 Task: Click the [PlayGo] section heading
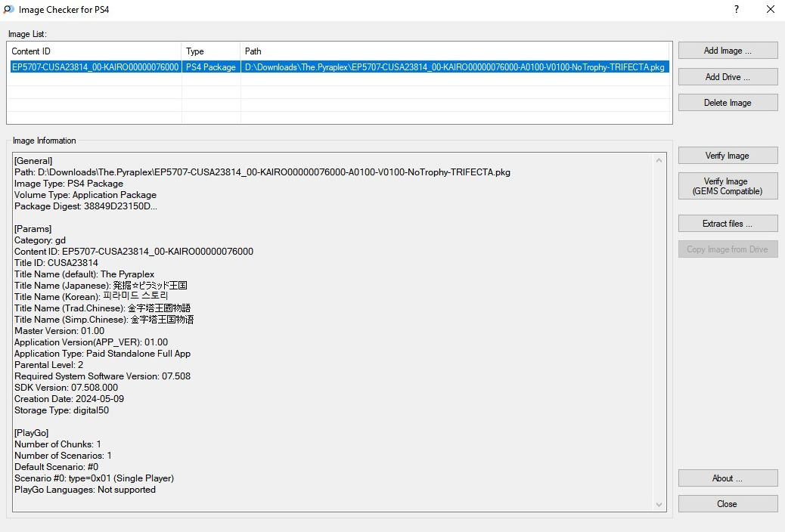click(31, 433)
